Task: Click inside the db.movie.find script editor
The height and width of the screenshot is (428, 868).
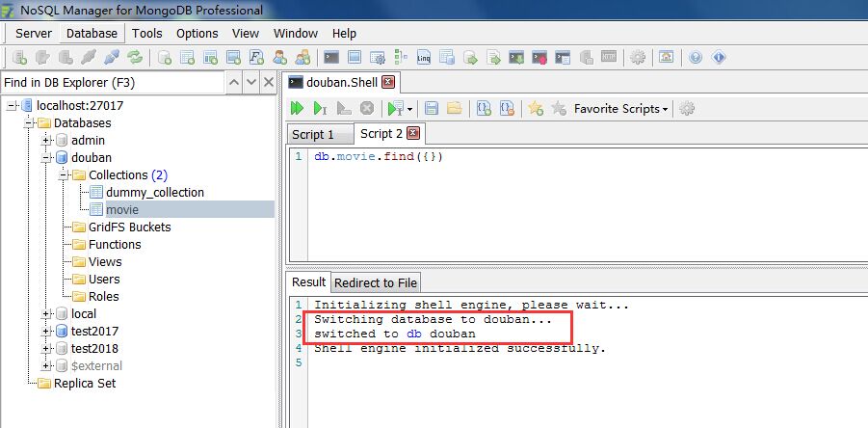Action: [576, 205]
